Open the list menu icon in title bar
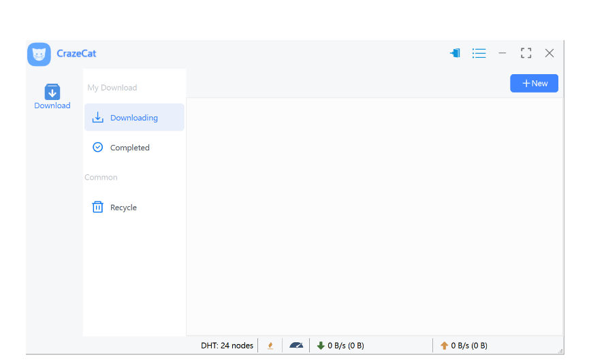 point(479,53)
